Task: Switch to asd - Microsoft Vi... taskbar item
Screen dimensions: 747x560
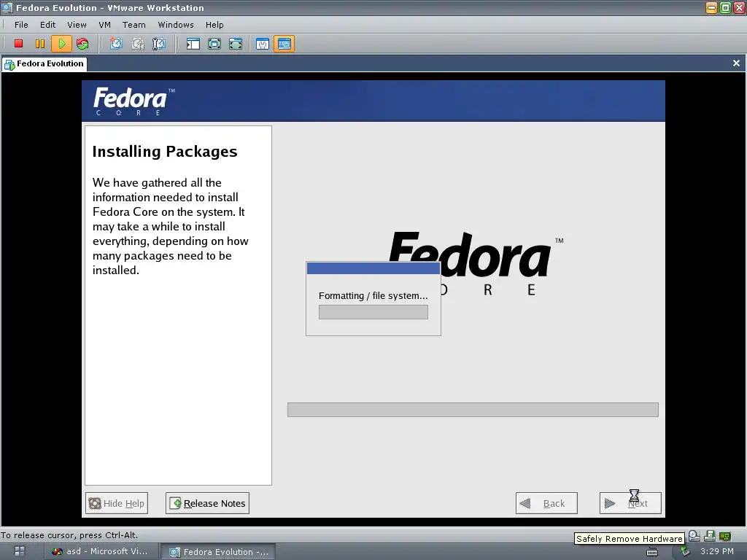Action: 99,551
